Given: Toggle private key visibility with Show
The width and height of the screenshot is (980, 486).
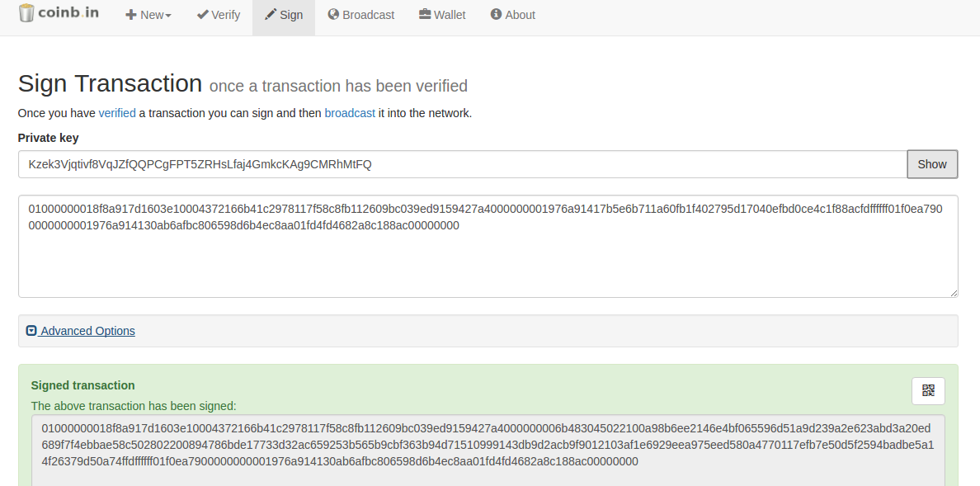Looking at the screenshot, I should click(x=932, y=164).
